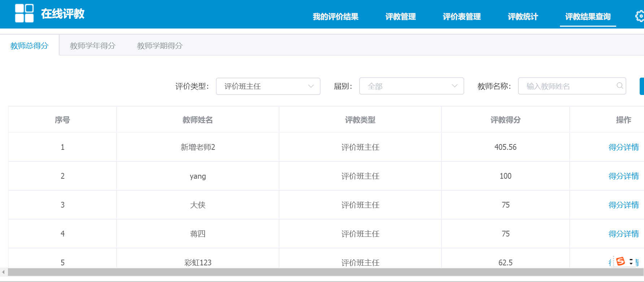Open 我的评价结果 menu
The width and height of the screenshot is (644, 282).
(335, 17)
